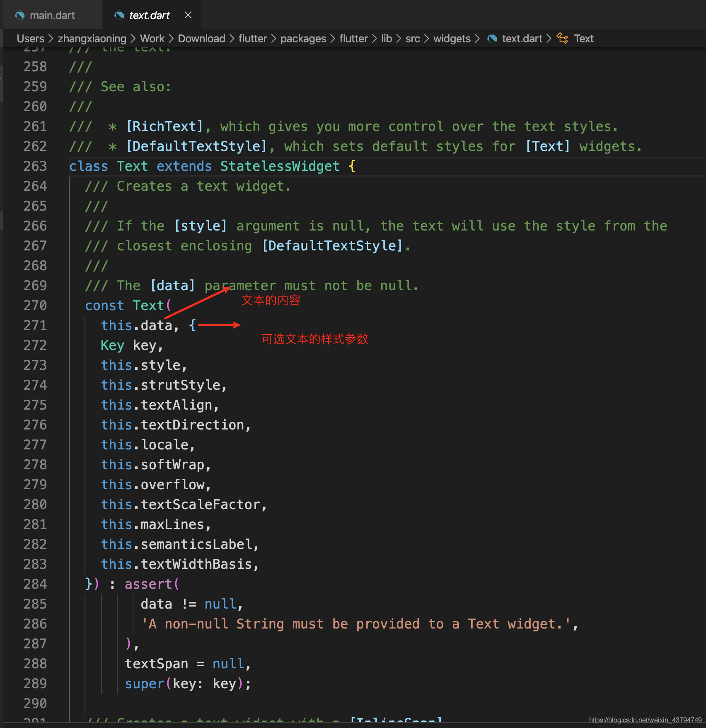The width and height of the screenshot is (706, 728).
Task: Click line number 284 in gutter
Action: point(35,584)
